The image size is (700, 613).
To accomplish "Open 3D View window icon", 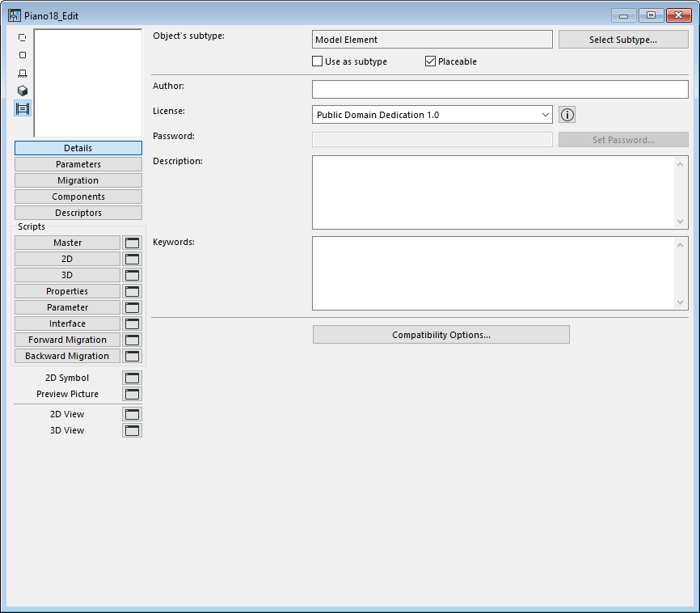I will [132, 430].
